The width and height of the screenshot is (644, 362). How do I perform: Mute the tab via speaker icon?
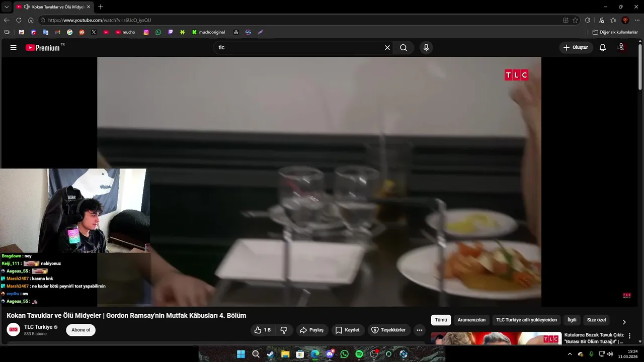pos(27,7)
